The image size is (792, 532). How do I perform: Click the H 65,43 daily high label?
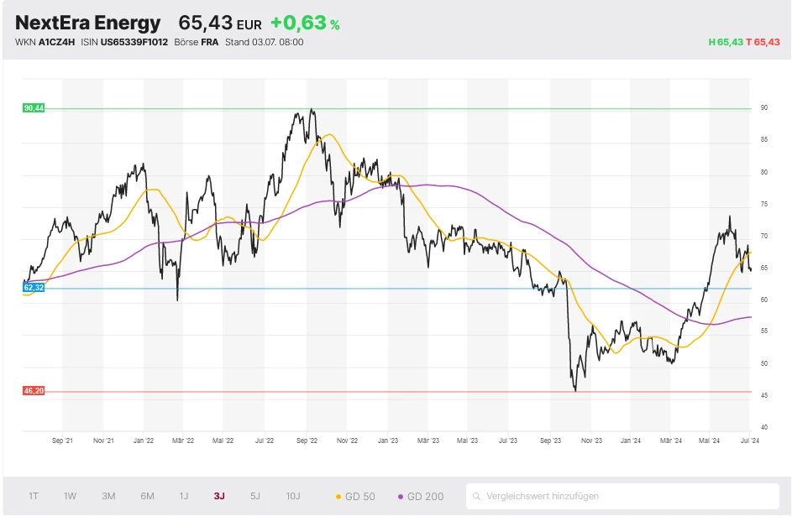point(726,42)
